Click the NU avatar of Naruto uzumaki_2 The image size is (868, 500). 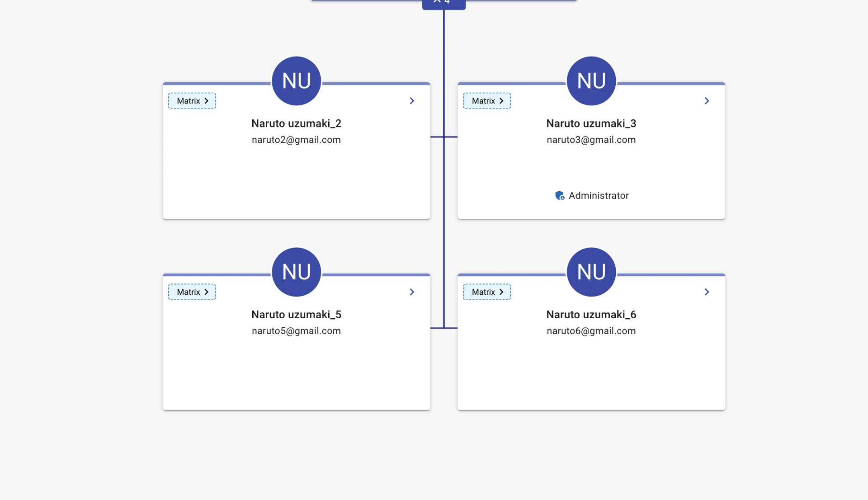296,81
